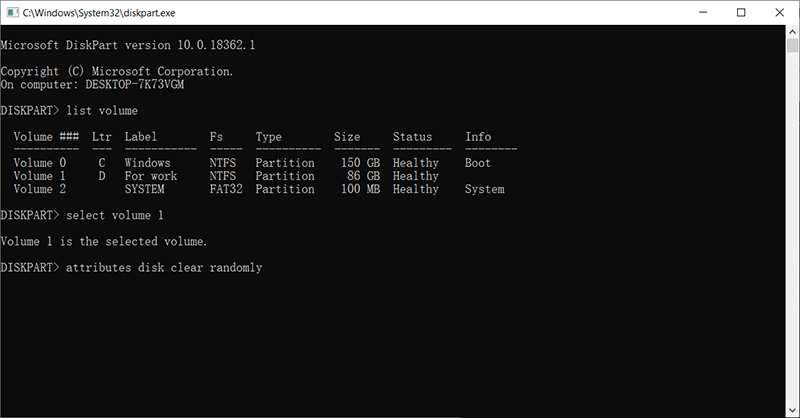
Task: Click 'Volume 2' in the table
Action: click(40, 189)
